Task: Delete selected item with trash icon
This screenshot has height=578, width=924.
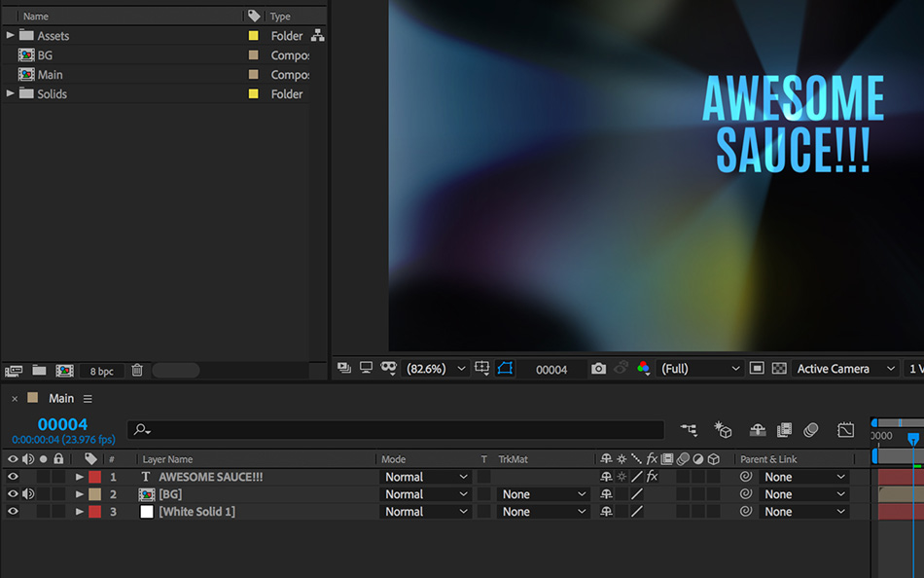Action: [x=137, y=371]
